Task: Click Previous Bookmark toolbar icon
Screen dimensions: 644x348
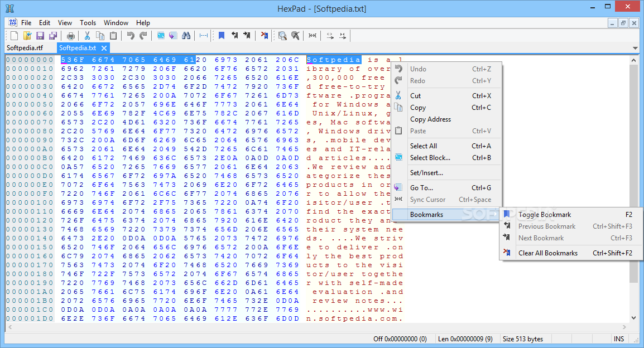Action: (234, 36)
